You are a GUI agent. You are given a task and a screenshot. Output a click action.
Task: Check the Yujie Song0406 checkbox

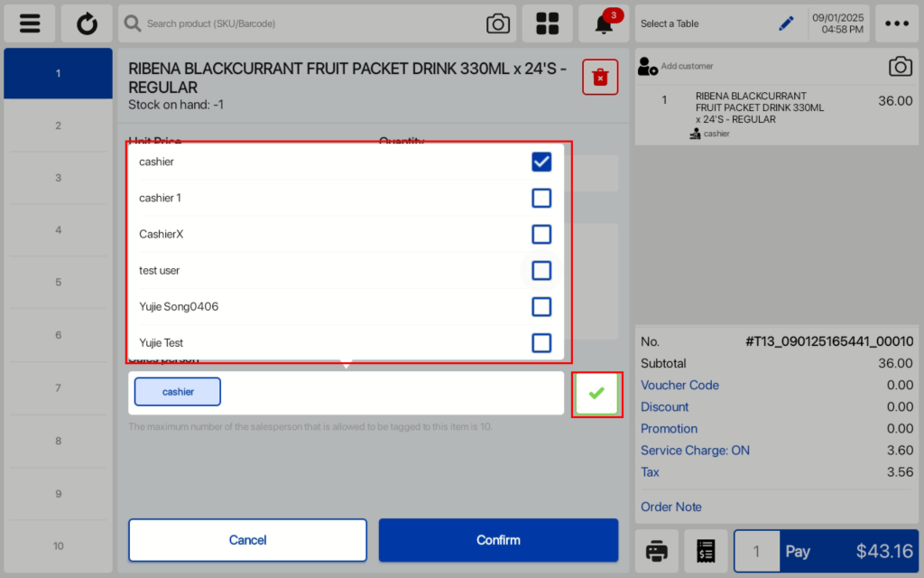[x=541, y=307]
